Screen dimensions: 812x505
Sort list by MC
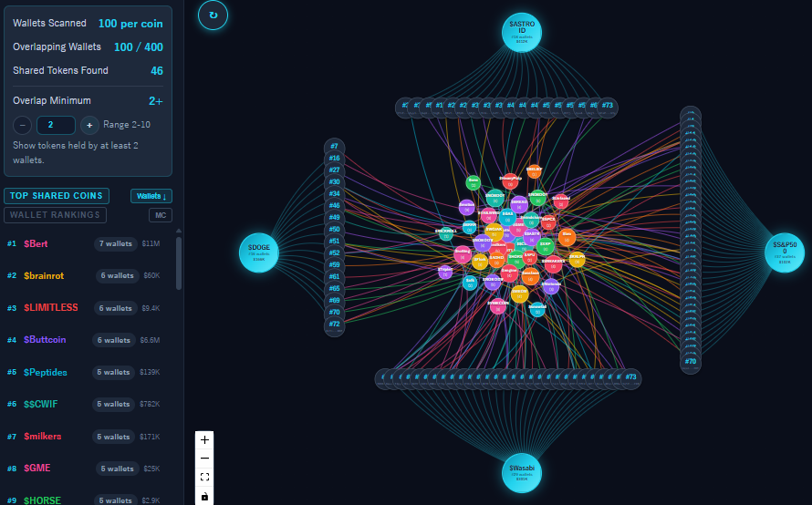point(161,215)
